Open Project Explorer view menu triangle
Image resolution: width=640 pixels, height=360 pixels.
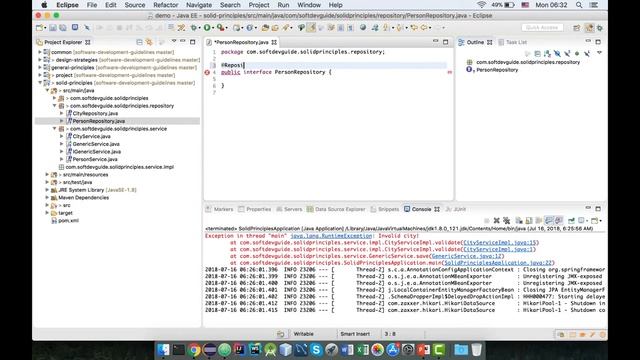174,42
